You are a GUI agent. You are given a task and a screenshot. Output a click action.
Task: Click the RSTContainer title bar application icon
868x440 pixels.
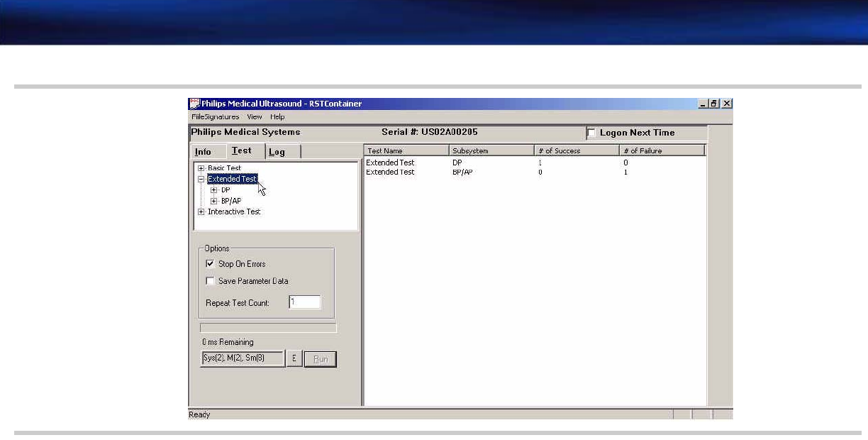pos(194,104)
